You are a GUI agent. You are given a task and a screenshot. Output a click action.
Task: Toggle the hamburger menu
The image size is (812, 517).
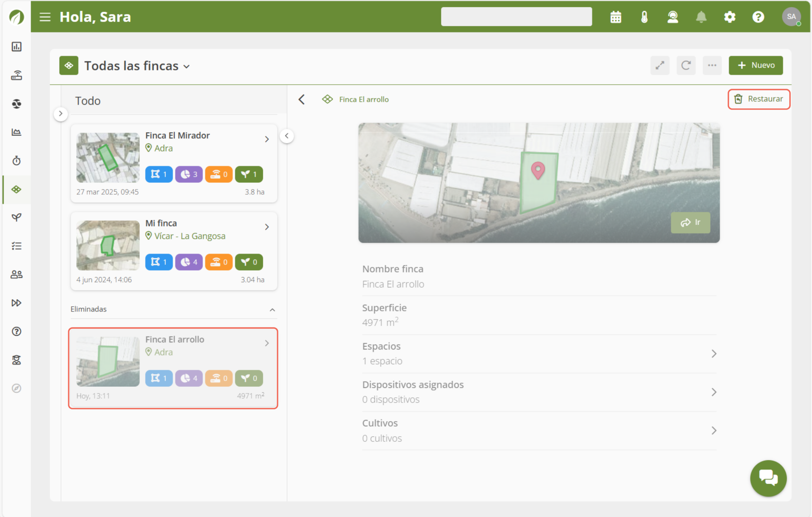click(x=45, y=17)
